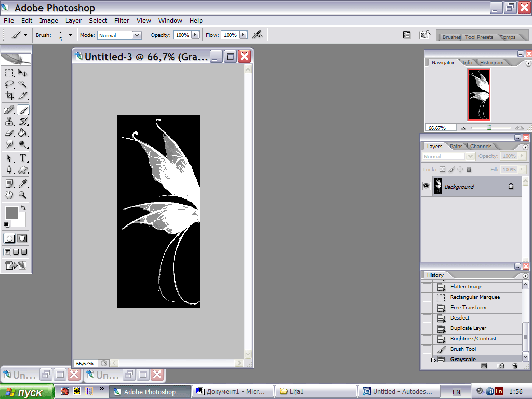
Task: Set history brush source to Free Transform
Action: [x=427, y=308]
